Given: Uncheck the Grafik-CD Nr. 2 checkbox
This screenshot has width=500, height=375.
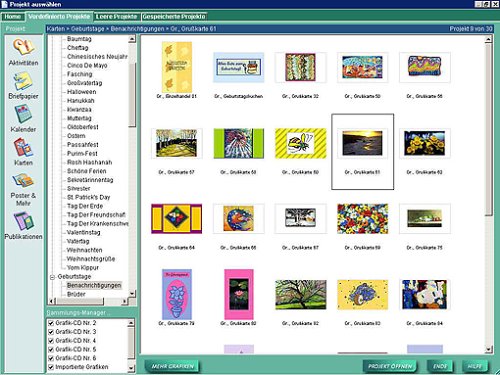Looking at the screenshot, I should click(x=51, y=323).
